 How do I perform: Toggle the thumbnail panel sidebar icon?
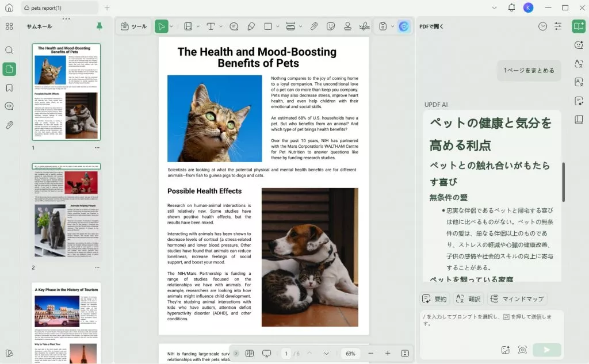tap(9, 69)
